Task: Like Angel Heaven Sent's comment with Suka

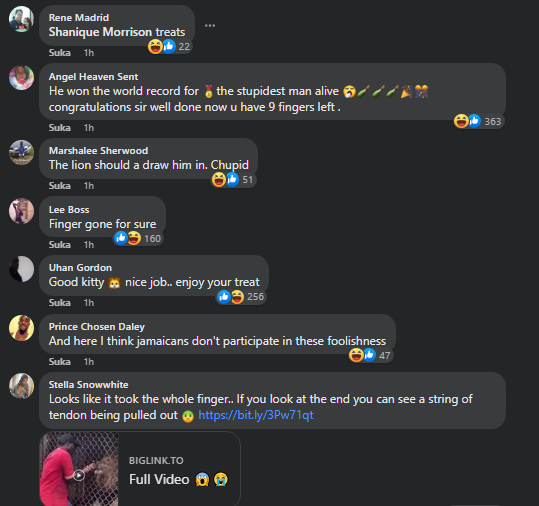Action: [x=60, y=128]
